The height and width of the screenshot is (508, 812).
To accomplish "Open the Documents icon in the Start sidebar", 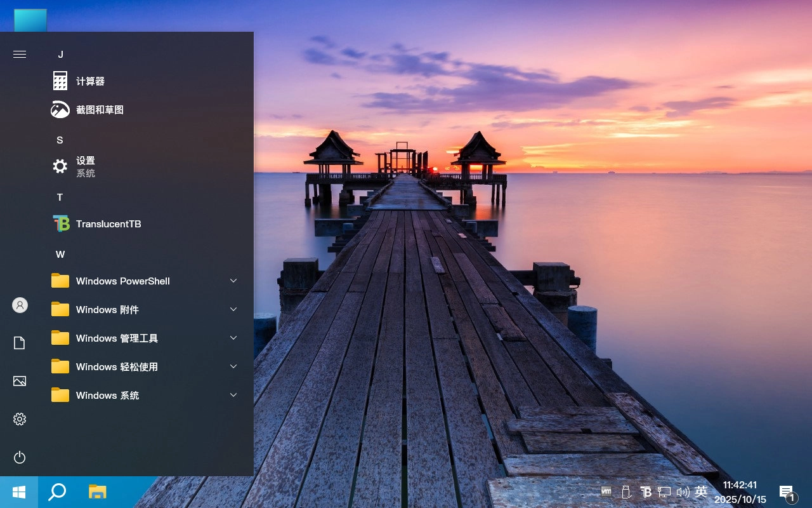I will [x=19, y=342].
